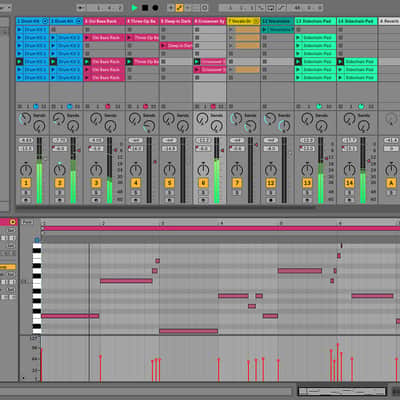Toggle track activator button 5
This screenshot has height=400, width=400.
pyautogui.click(x=169, y=183)
